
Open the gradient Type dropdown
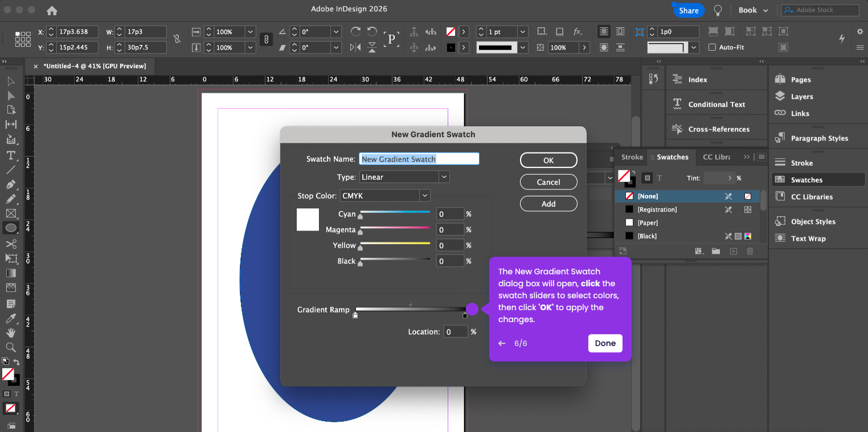point(404,177)
